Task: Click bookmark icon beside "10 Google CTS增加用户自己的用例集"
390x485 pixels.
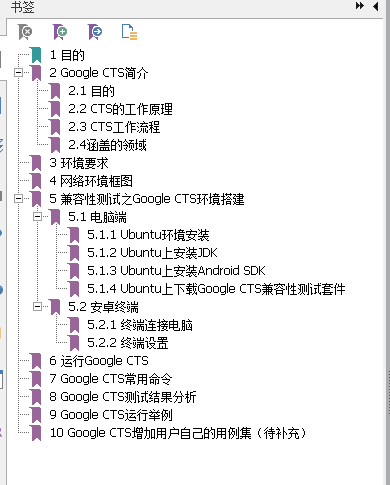Action: 36,433
